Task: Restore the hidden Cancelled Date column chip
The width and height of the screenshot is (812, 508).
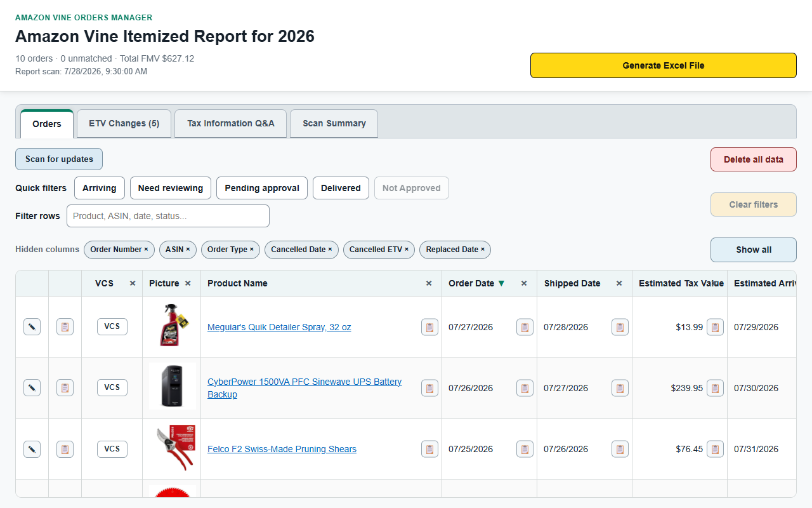Action: click(301, 250)
